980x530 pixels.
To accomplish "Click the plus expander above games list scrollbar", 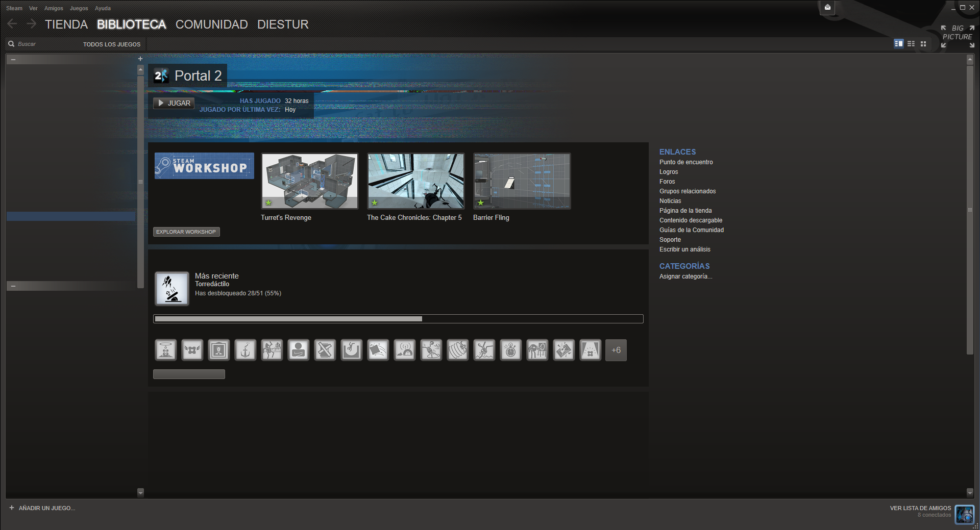I will click(140, 59).
